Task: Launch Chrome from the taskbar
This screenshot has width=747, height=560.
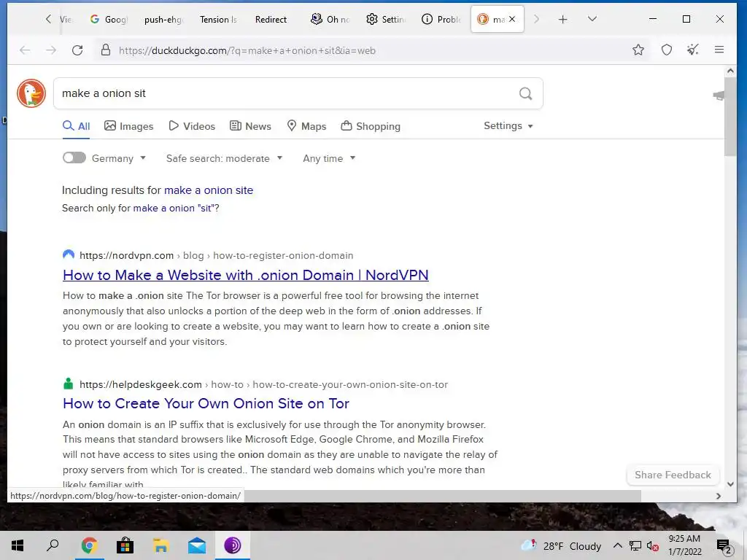Action: point(89,545)
